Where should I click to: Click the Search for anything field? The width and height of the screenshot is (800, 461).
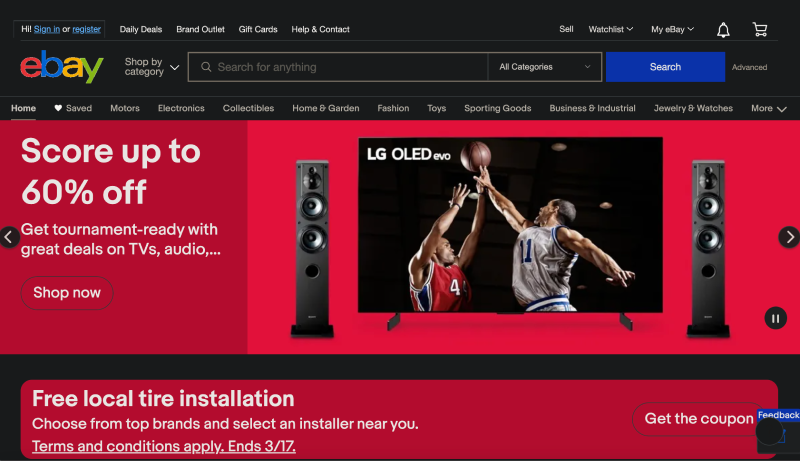(x=338, y=67)
